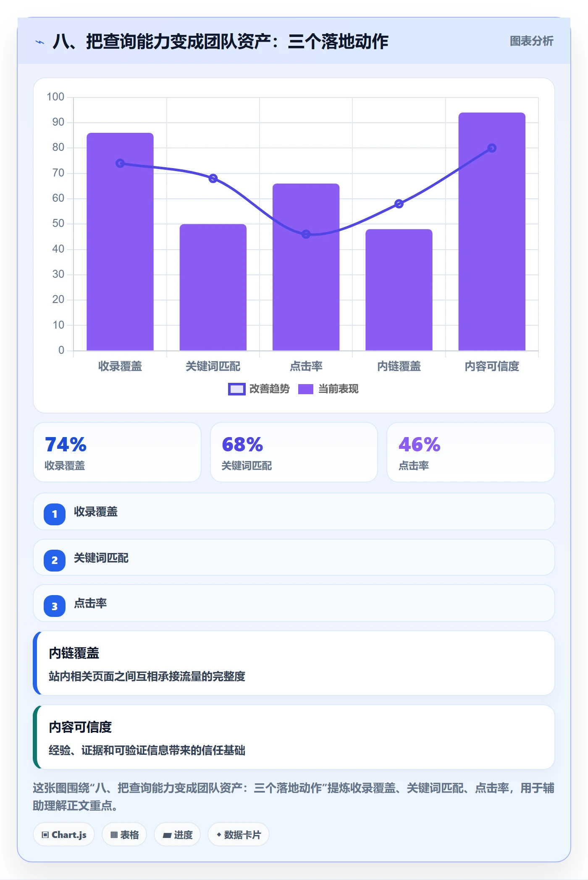Click trend line point at 点击率

[x=306, y=234]
